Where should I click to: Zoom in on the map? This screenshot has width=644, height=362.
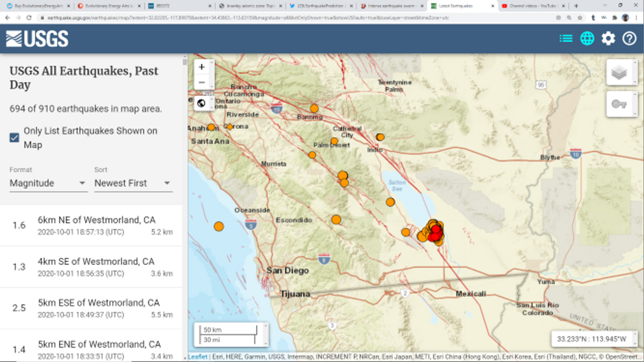pos(202,67)
